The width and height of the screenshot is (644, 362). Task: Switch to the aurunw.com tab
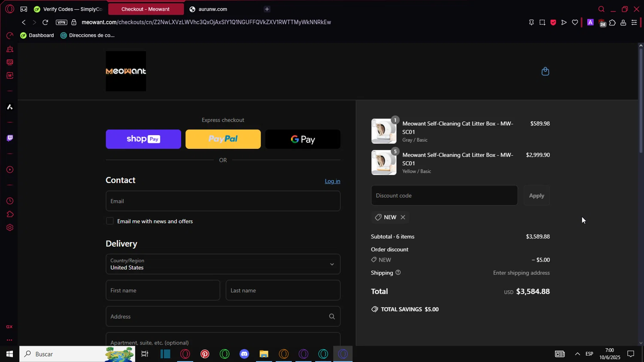pos(213,9)
